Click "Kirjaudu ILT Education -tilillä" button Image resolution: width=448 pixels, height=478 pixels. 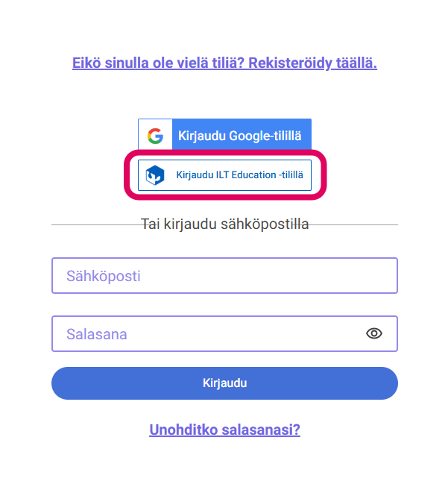click(x=224, y=175)
